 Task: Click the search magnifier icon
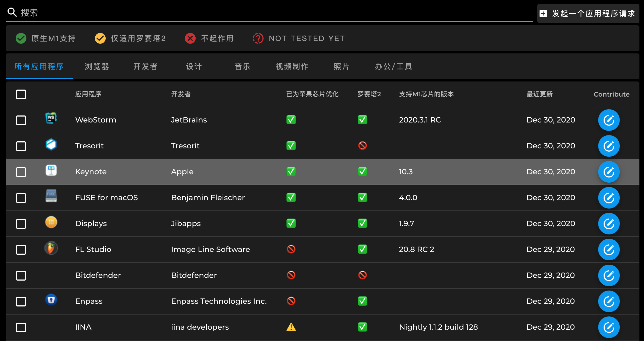click(12, 12)
